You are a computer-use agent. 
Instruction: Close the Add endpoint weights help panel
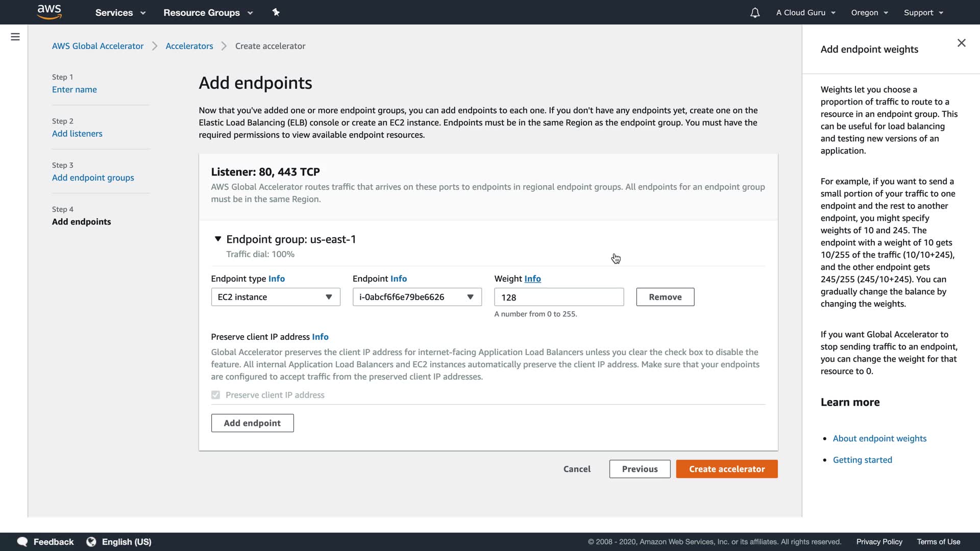point(961,43)
